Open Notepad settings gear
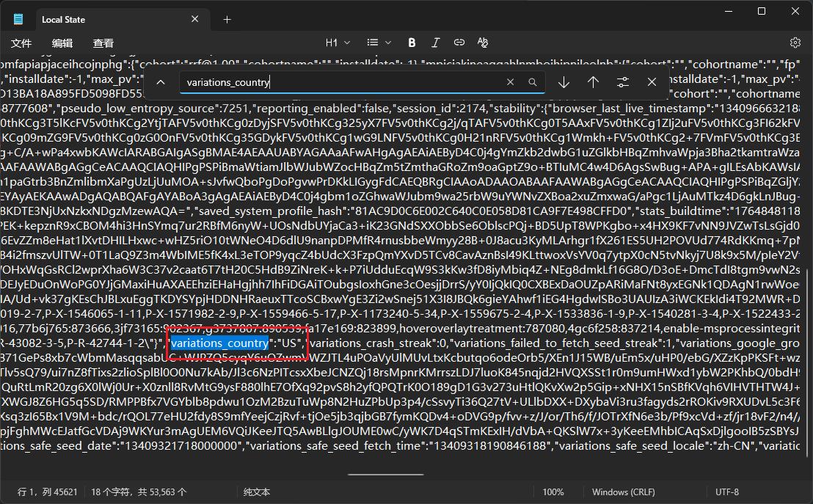Image resolution: width=813 pixels, height=504 pixels. [x=795, y=43]
